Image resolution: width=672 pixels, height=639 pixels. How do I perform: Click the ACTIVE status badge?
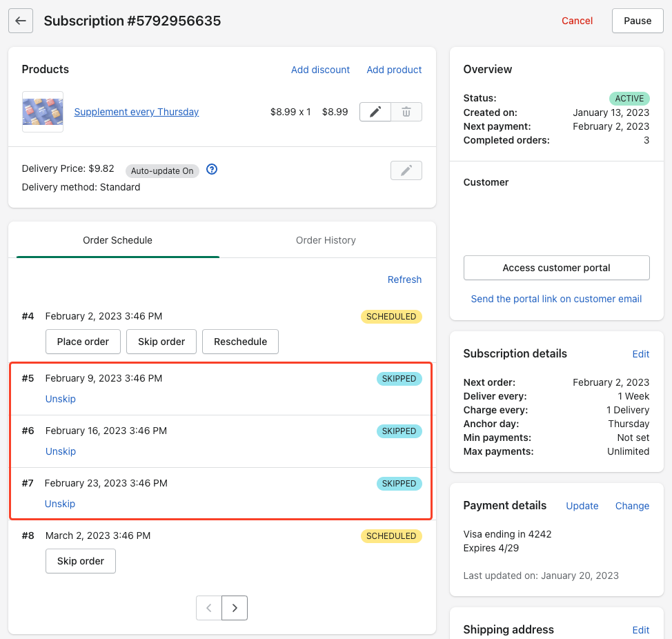(629, 99)
